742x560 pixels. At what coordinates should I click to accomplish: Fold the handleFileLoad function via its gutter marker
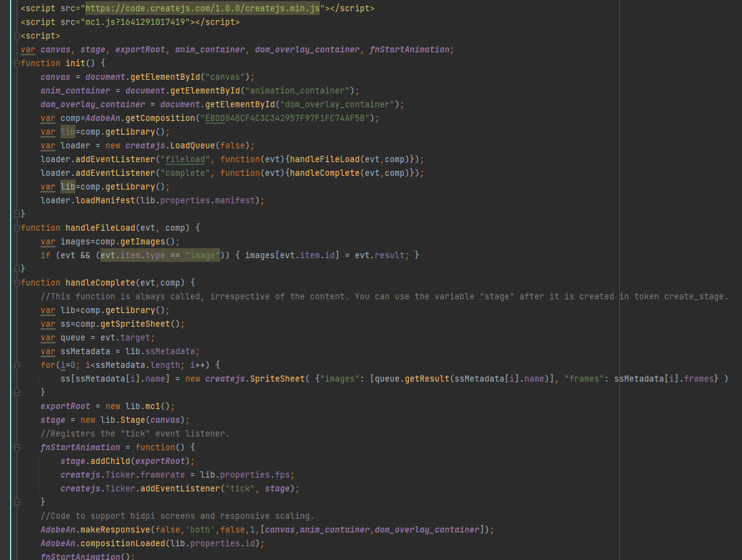[17, 228]
